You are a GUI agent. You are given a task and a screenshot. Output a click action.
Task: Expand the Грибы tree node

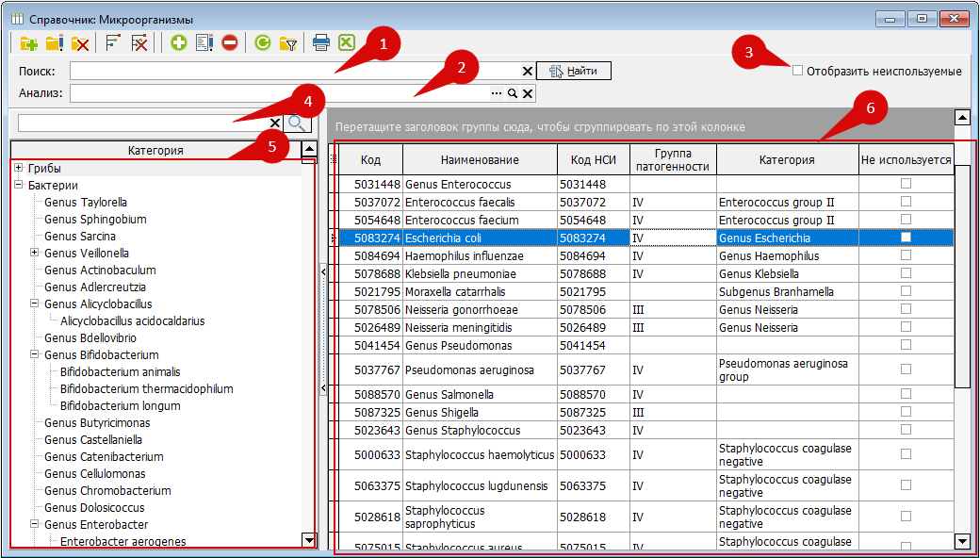click(19, 168)
